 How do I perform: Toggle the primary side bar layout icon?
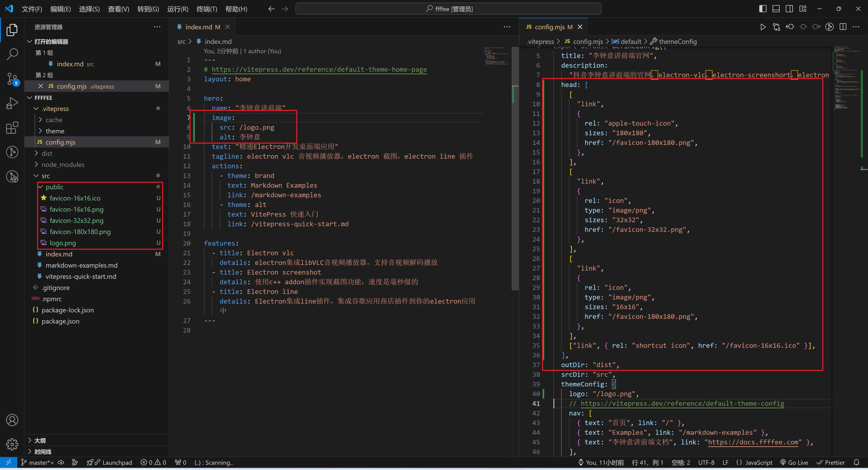[x=763, y=9]
